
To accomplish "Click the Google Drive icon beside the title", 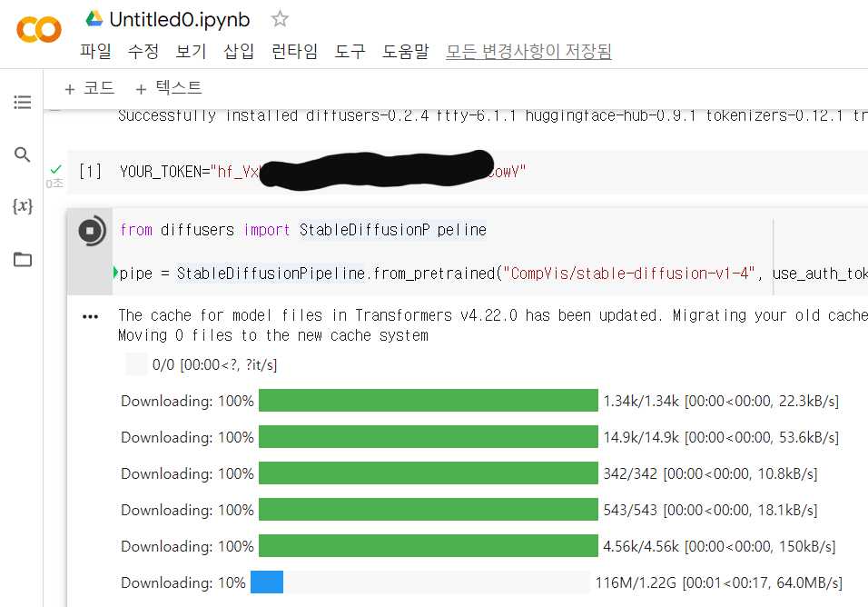I will [94, 19].
